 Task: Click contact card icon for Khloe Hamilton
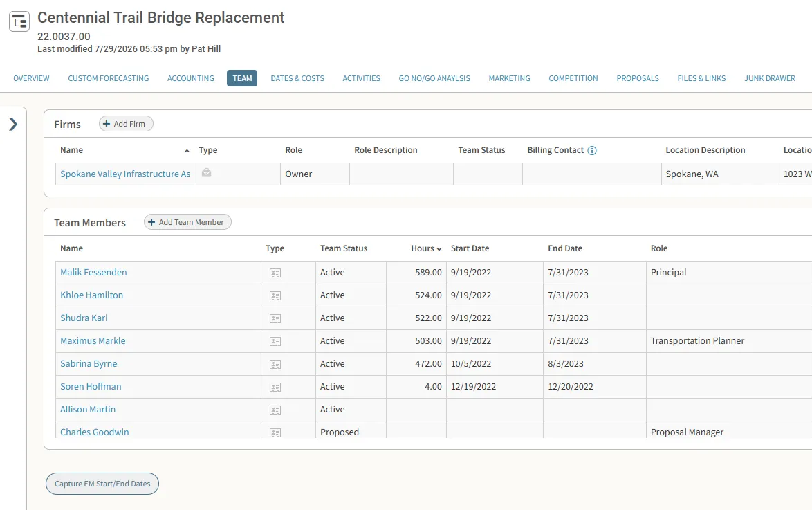coord(275,296)
